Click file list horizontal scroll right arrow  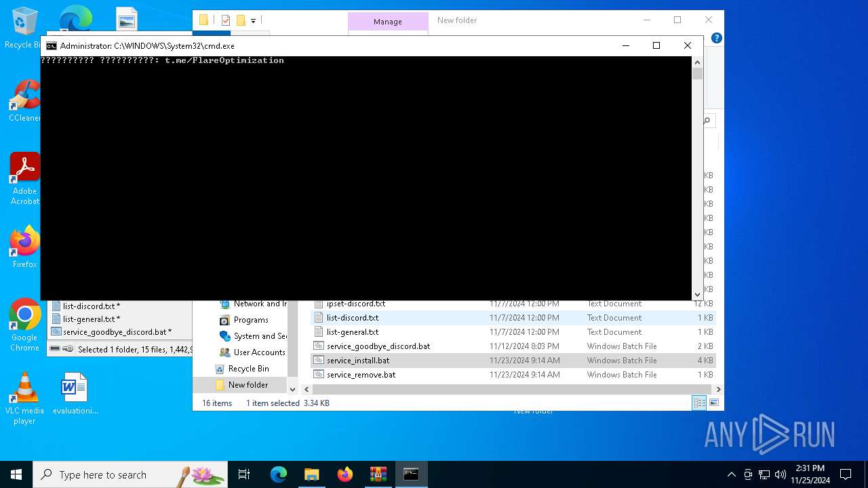(718, 390)
